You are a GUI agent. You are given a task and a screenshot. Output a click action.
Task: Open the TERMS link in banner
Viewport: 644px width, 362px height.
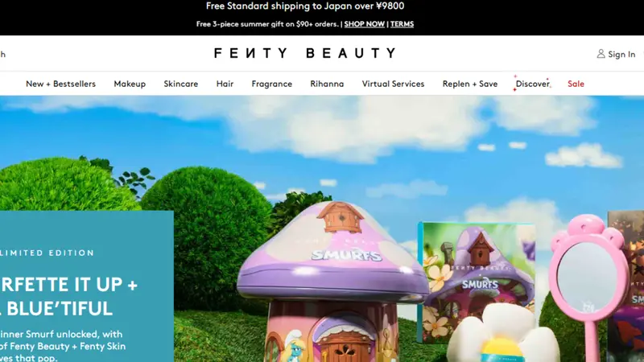[402, 24]
